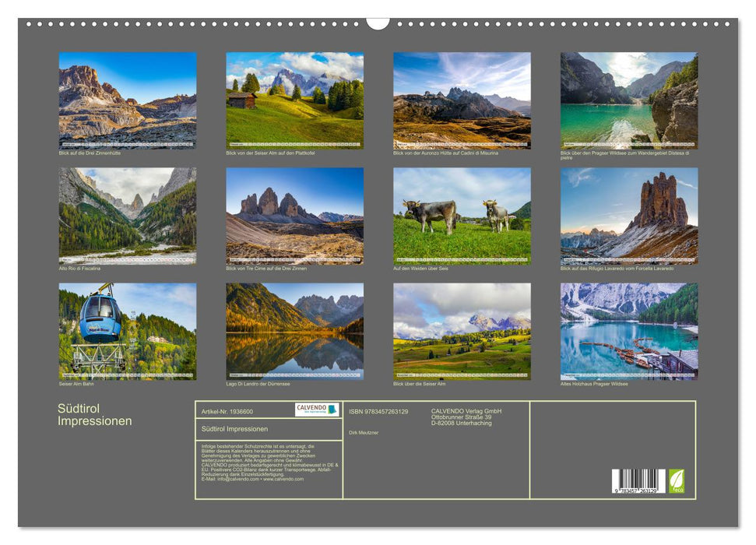Select the Dirk Meutzner author name

point(363,433)
